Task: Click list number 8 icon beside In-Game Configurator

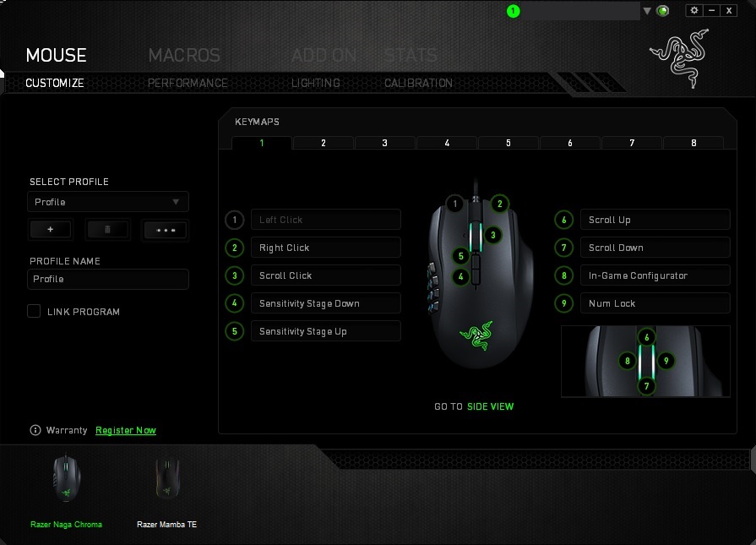Action: pyautogui.click(x=563, y=275)
